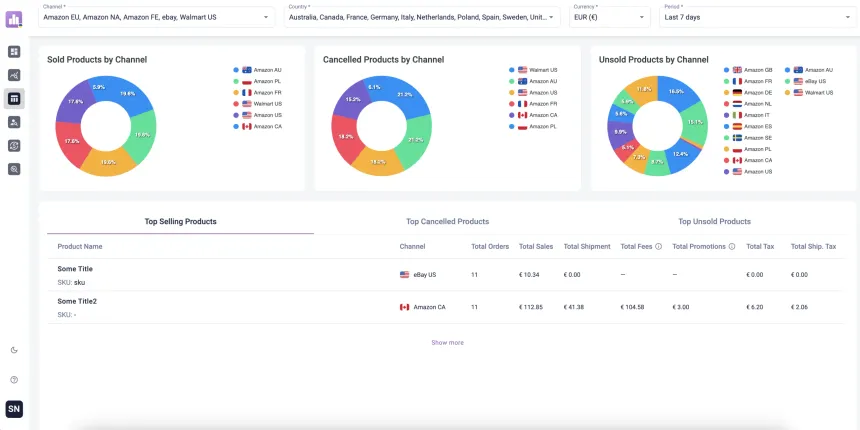Click orange segment of Sold Products donut
This screenshot has width=860, height=430.
107,163
